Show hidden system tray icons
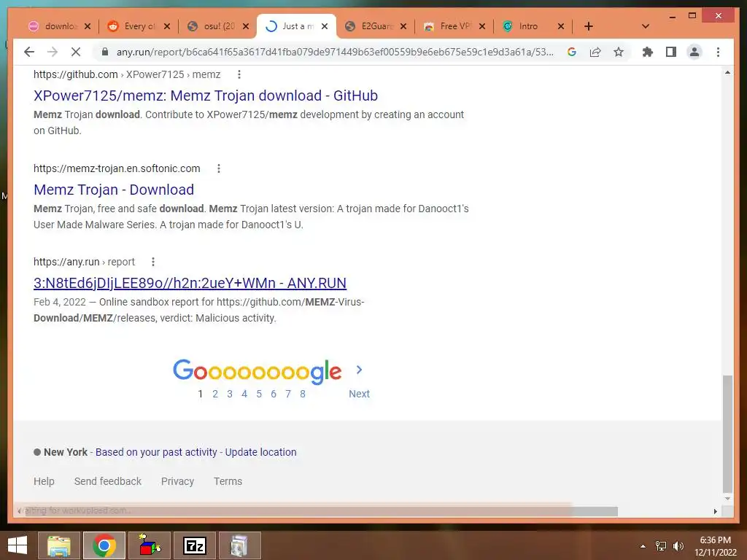 [643, 546]
